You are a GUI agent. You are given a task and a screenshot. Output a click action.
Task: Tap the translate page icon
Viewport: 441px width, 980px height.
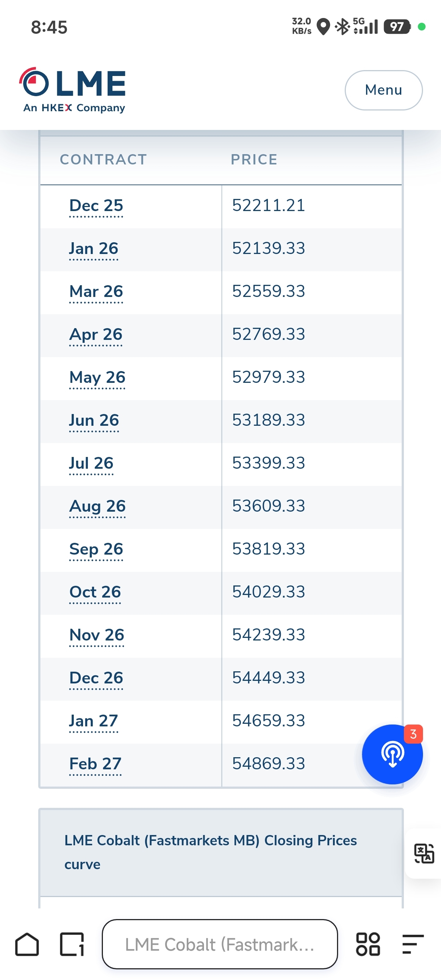(x=423, y=853)
